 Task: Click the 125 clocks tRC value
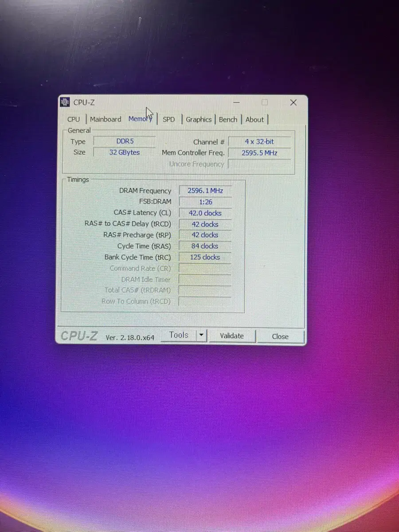pos(205,257)
